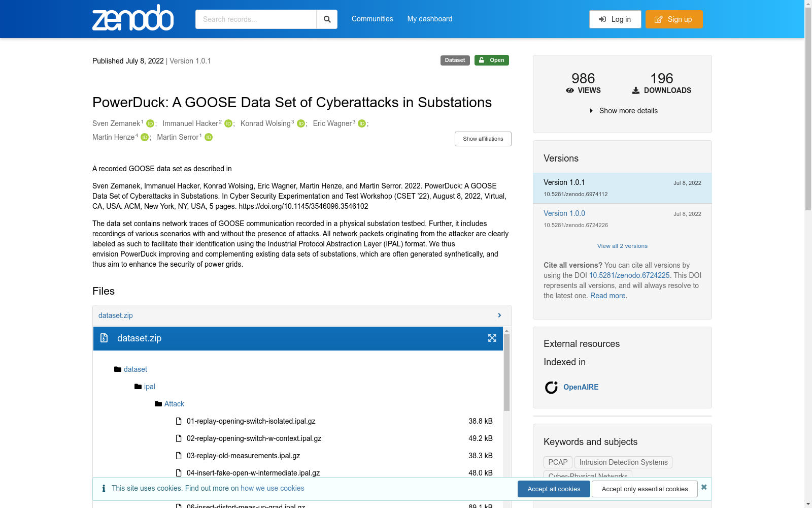This screenshot has width=812, height=508.
Task: Click the cookie banner info icon
Action: [104, 488]
